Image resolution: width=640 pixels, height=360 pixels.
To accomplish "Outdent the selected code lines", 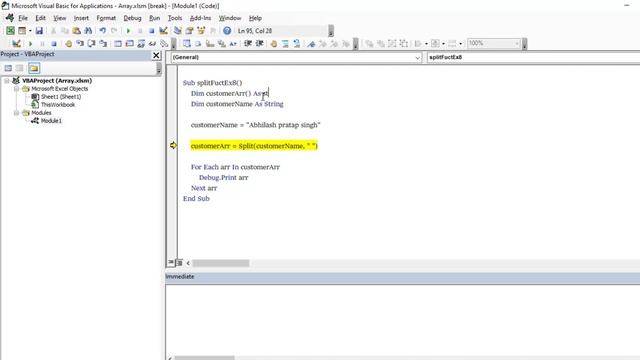I will click(259, 43).
